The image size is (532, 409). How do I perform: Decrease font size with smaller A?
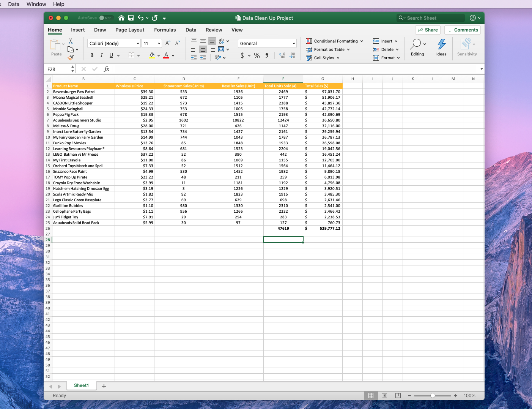[x=177, y=43]
